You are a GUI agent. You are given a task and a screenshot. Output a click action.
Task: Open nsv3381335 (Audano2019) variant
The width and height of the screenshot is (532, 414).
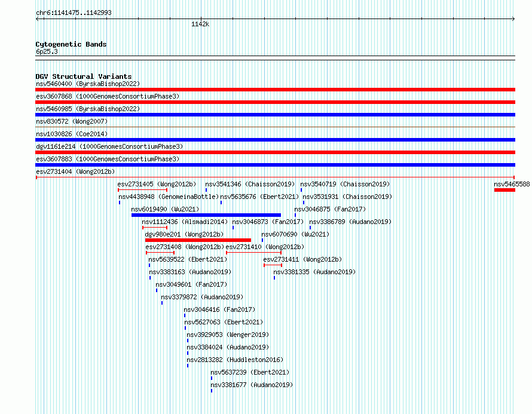[x=314, y=272]
